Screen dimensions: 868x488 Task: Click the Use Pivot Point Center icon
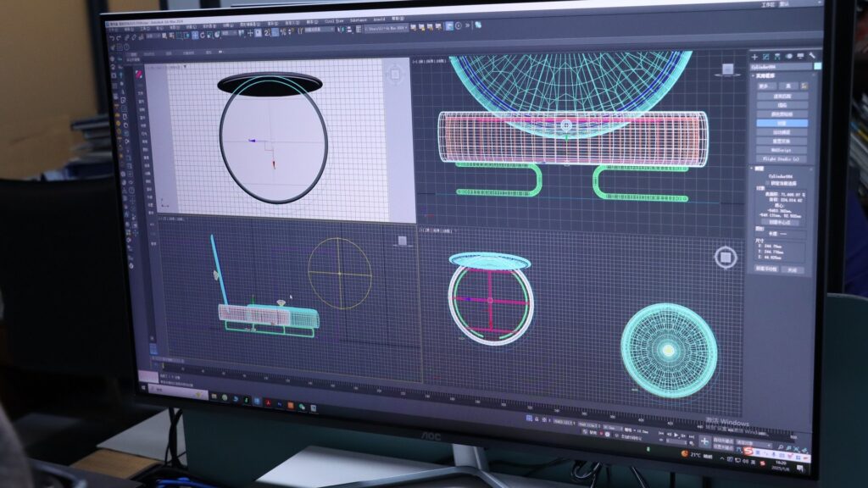tap(242, 33)
